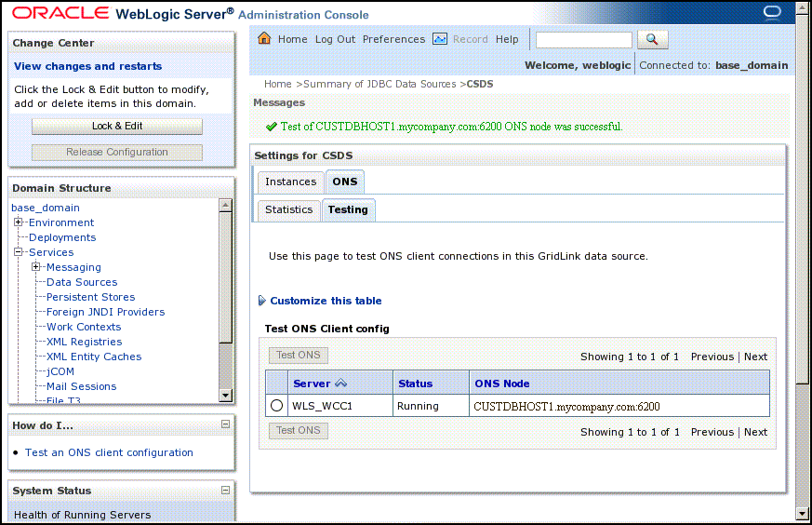Click the Environment tree label

point(61,222)
